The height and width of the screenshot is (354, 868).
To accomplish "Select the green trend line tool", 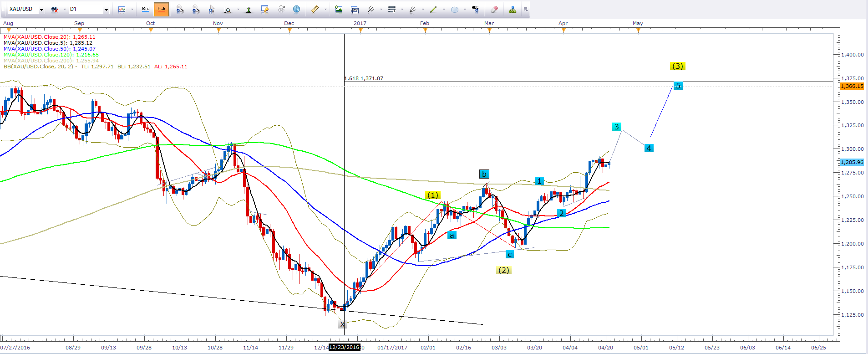I will 433,9.
